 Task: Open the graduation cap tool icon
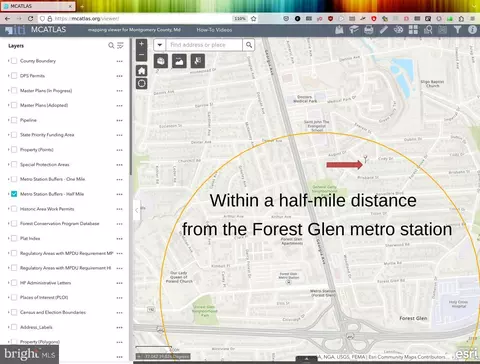tap(354, 30)
